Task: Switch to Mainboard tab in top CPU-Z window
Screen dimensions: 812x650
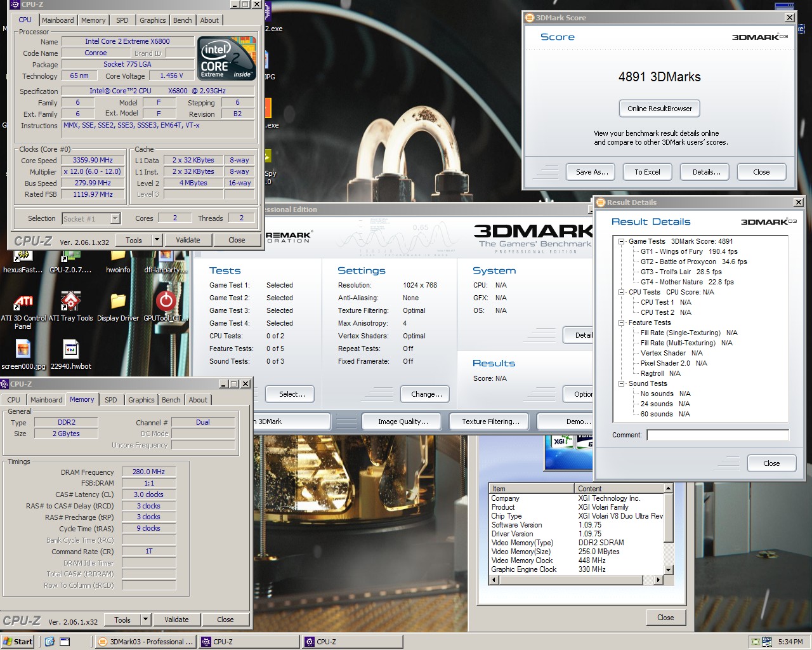Action: tap(58, 20)
